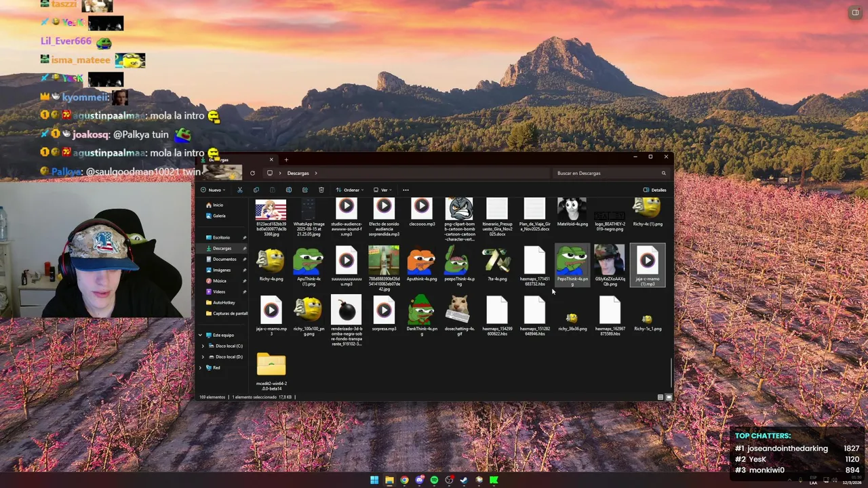Open Documentos in the navigation pane
The height and width of the screenshot is (488, 868).
[224, 259]
